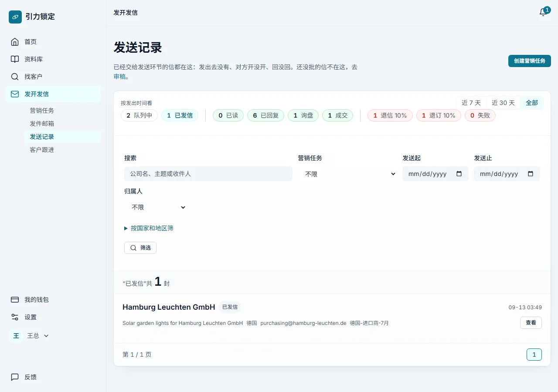Filter by 失败 status chip

[x=480, y=115]
